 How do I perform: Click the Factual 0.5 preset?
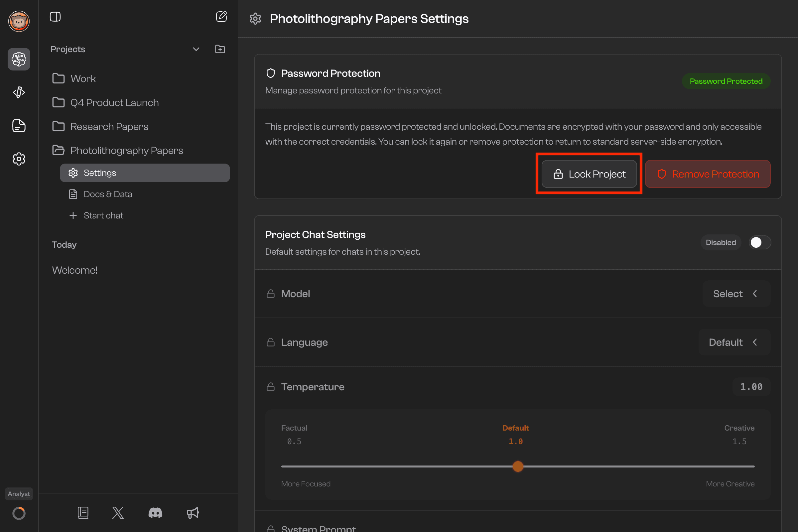(x=294, y=435)
